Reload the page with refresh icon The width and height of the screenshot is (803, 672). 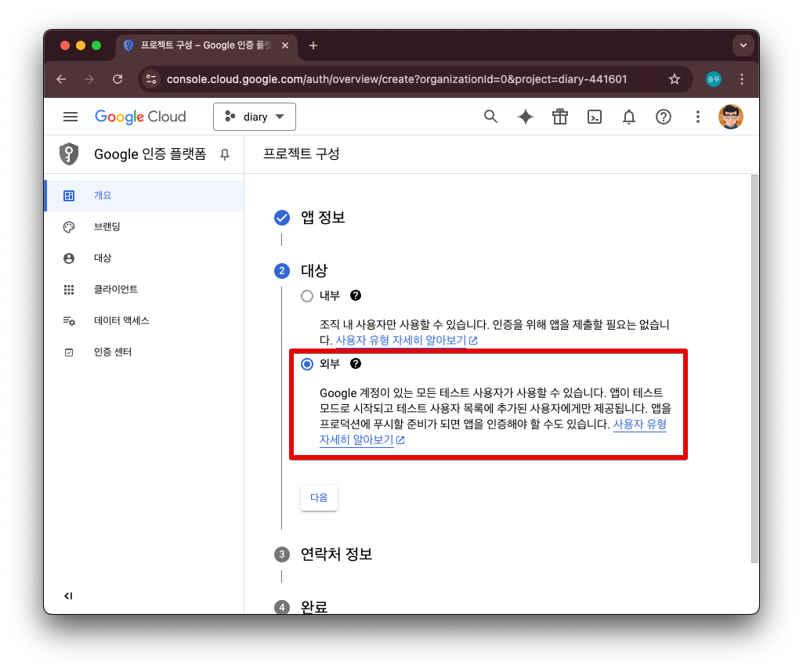point(118,79)
